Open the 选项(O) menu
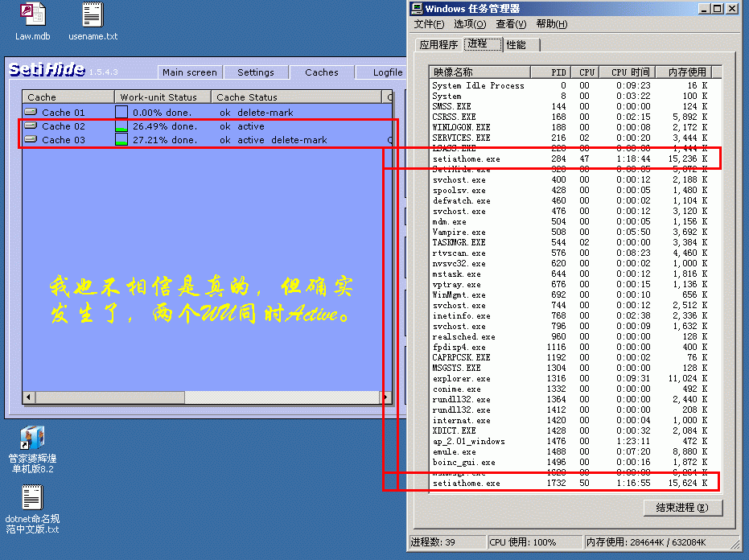The width and height of the screenshot is (749, 560). 470,24
